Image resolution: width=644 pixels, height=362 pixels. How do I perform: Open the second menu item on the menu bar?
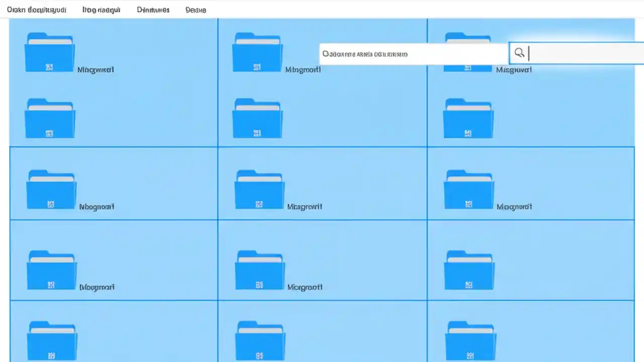101,10
